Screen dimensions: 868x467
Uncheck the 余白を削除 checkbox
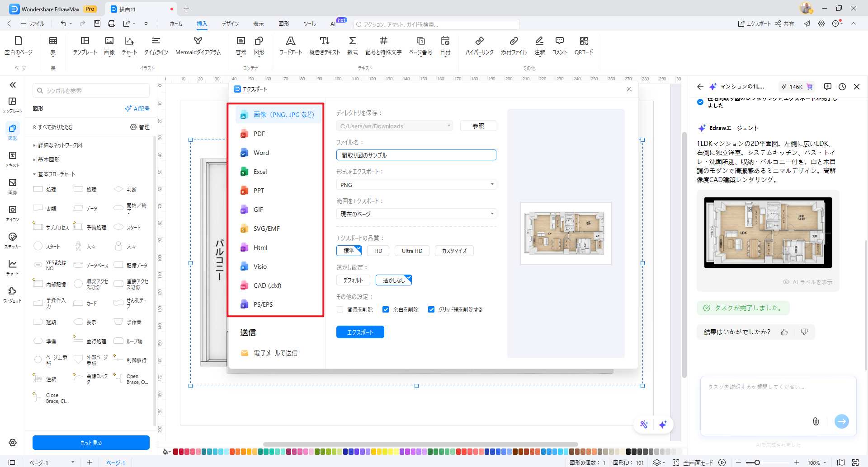386,309
